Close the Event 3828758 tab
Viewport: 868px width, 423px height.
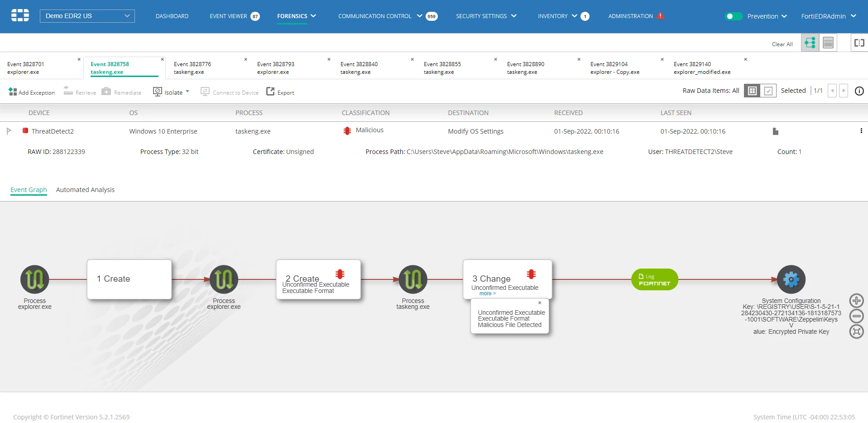coord(162,59)
